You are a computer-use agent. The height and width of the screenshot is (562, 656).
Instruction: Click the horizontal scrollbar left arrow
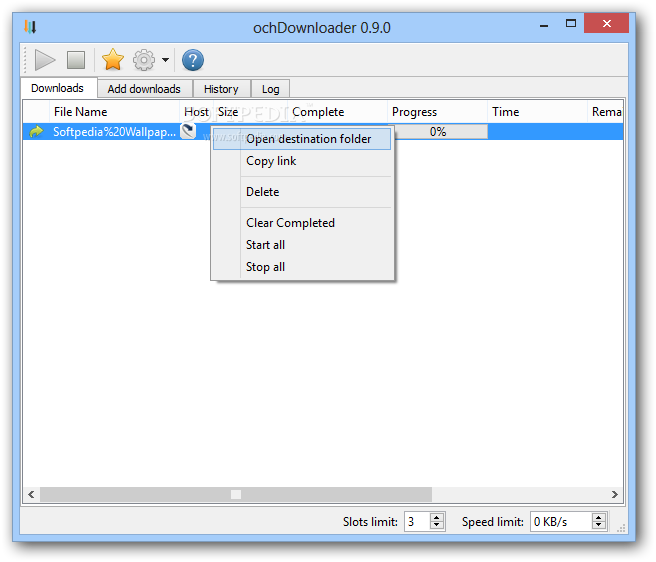point(31,494)
